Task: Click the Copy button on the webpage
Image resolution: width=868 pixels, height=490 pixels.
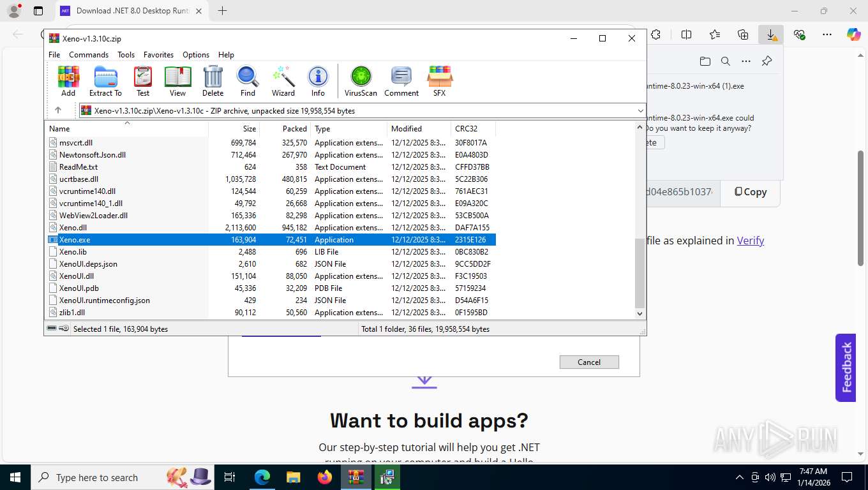Action: point(750,191)
